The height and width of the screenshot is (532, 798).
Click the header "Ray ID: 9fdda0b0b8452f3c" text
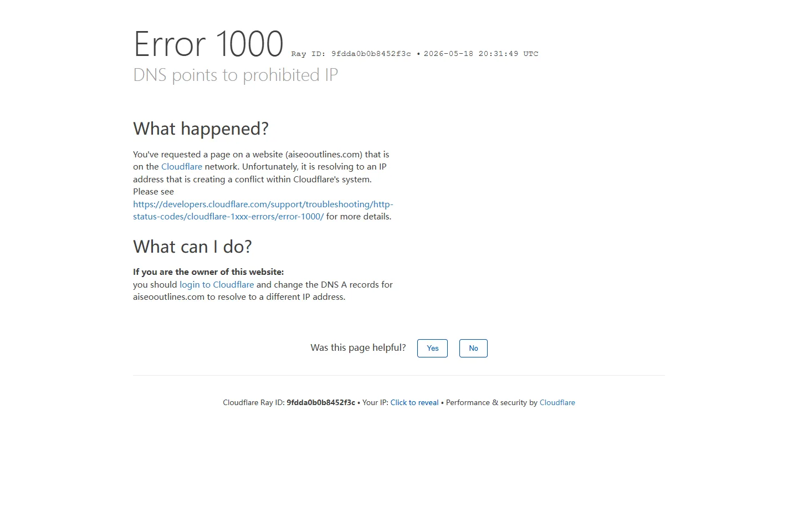tap(351, 54)
